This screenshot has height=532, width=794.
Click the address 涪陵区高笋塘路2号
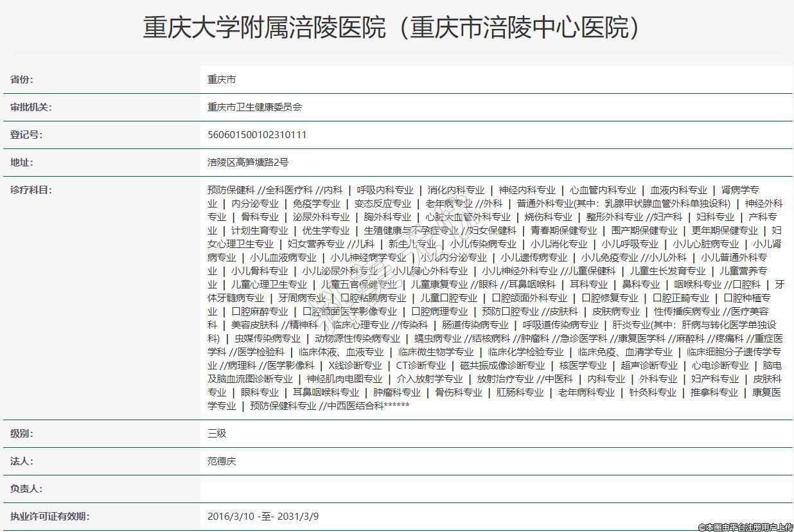(x=248, y=163)
